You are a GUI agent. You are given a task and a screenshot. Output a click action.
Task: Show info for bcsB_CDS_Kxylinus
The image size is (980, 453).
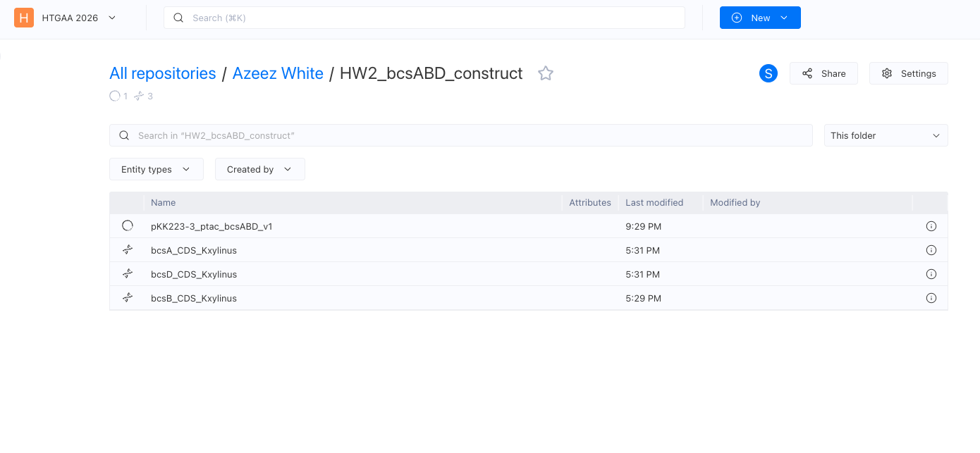coord(931,298)
